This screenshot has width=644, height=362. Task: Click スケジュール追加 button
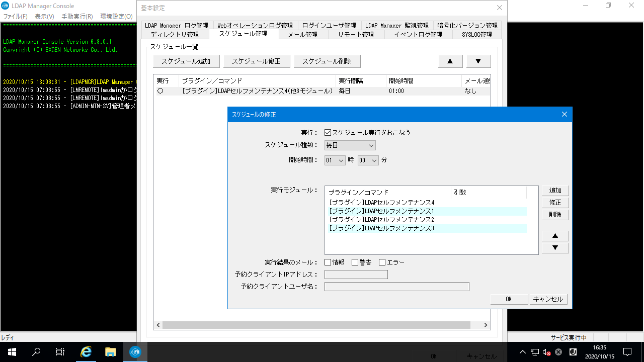186,61
